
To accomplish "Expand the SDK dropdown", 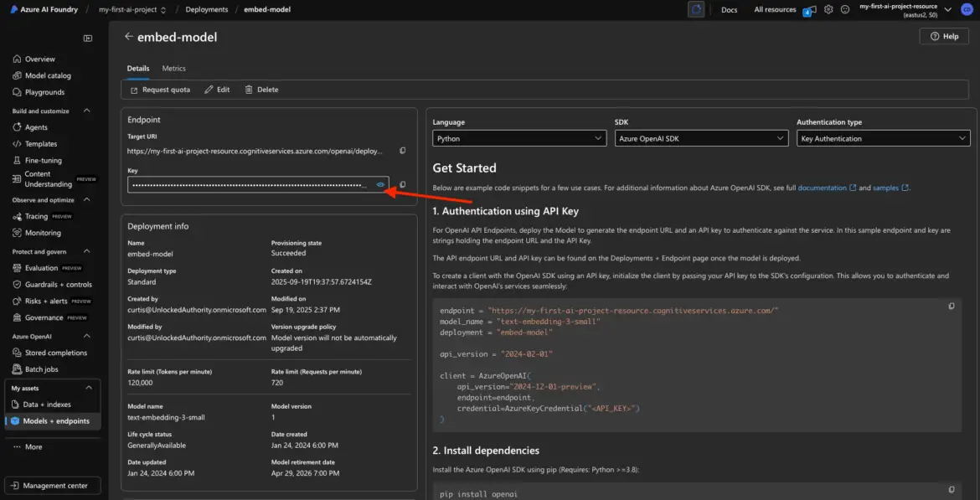I will [x=700, y=138].
